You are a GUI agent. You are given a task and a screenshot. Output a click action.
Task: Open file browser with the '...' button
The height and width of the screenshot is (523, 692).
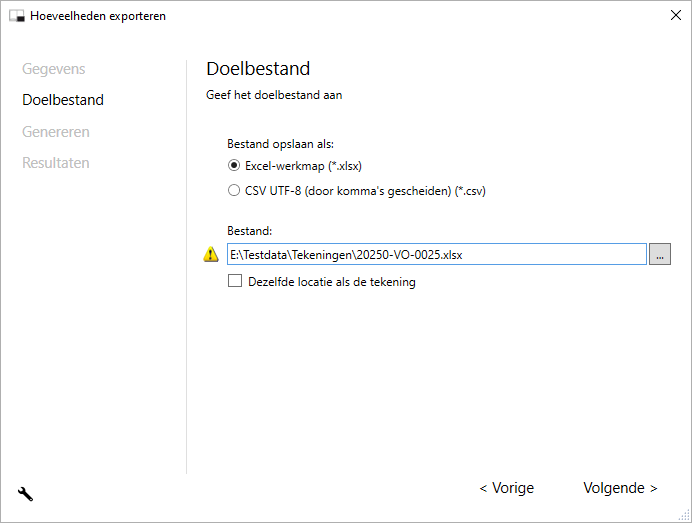tap(660, 255)
